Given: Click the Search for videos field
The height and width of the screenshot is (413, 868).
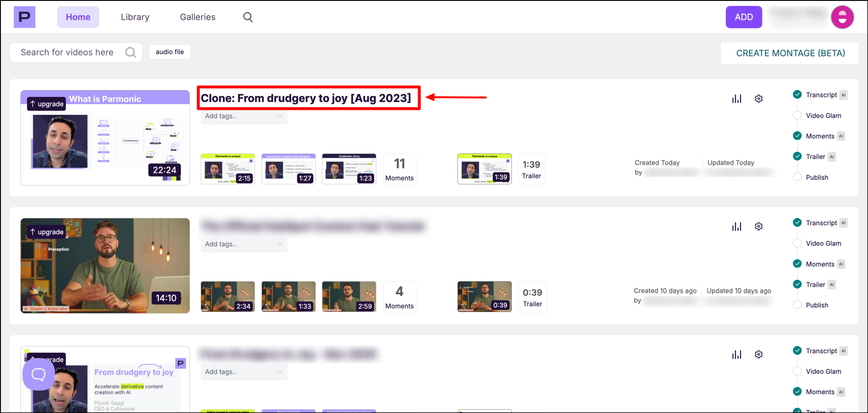Looking at the screenshot, I should coord(67,52).
